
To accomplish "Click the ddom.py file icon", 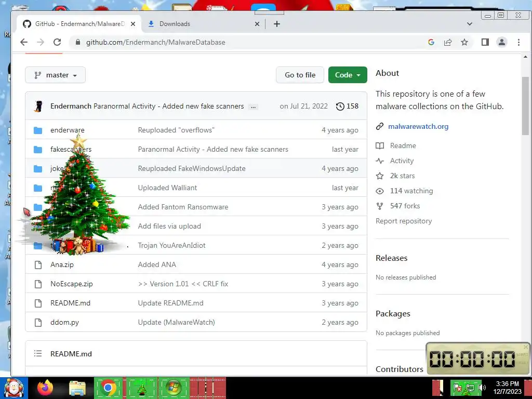I will 38,322.
